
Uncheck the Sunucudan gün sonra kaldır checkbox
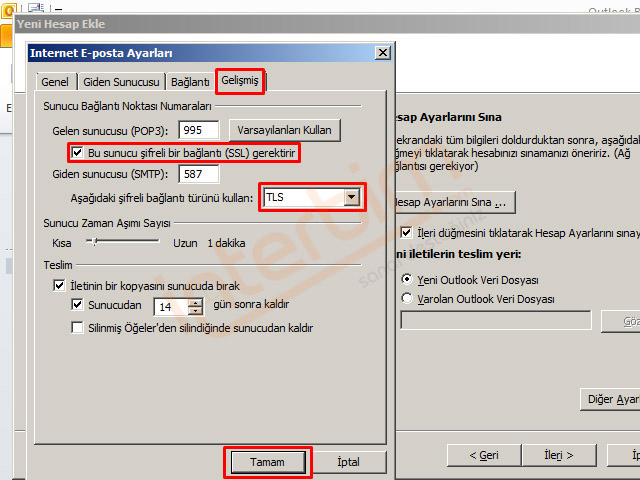click(x=79, y=304)
